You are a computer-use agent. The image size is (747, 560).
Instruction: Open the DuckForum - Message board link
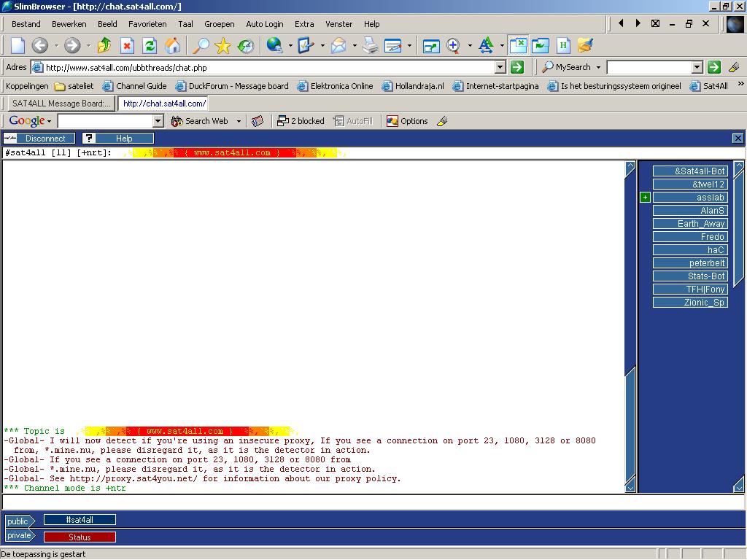pos(232,86)
